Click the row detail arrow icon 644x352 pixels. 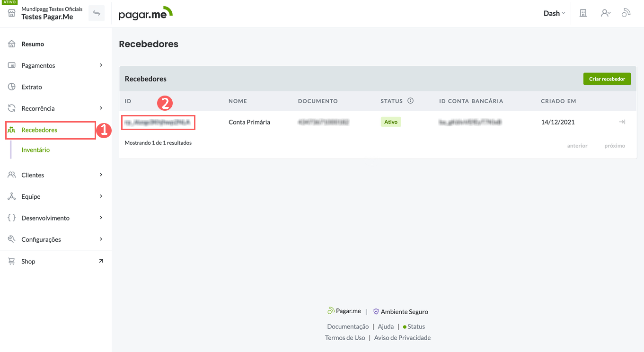click(x=622, y=122)
